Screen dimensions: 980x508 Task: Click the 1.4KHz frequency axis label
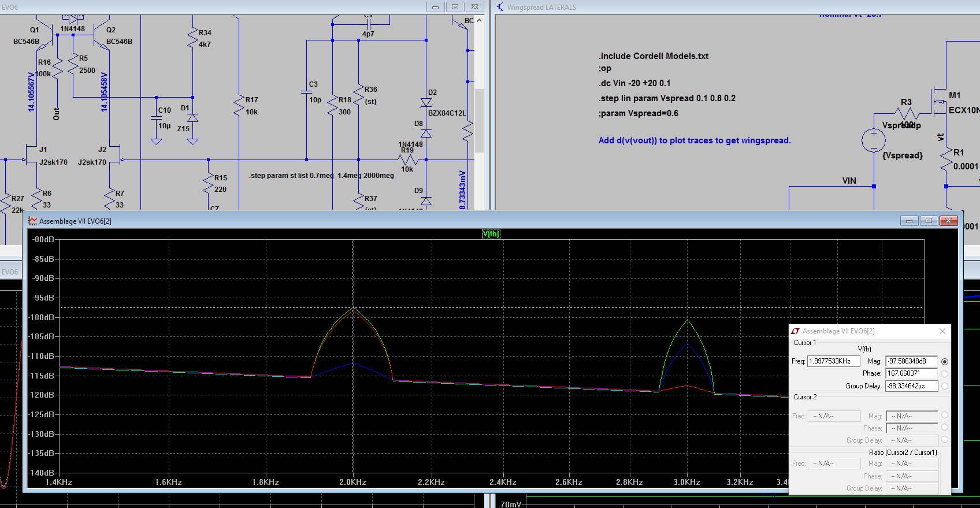[58, 482]
